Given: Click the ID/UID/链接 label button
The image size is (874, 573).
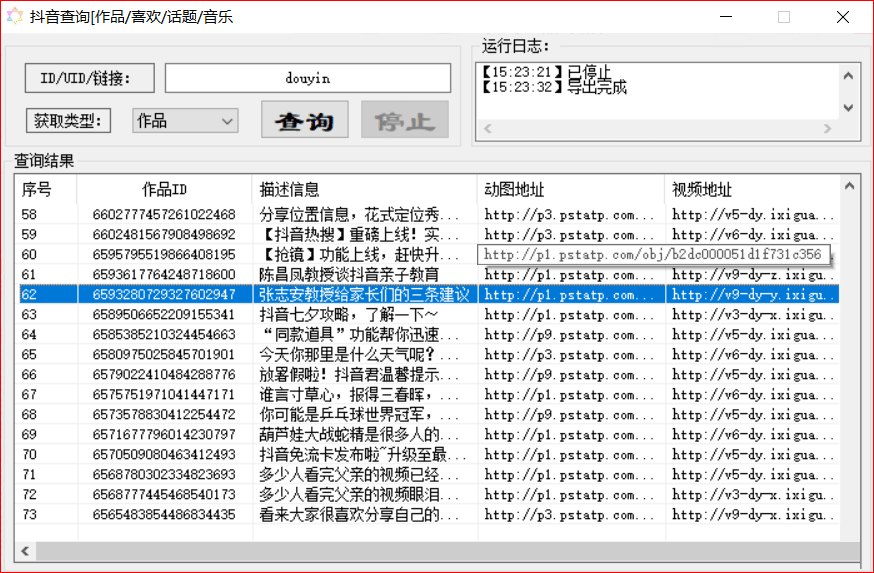Looking at the screenshot, I should click(x=90, y=78).
